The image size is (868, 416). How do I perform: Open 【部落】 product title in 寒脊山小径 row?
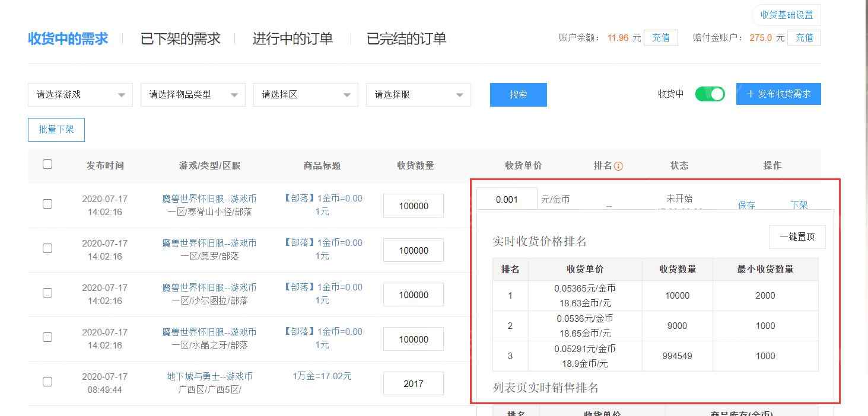[x=322, y=204]
